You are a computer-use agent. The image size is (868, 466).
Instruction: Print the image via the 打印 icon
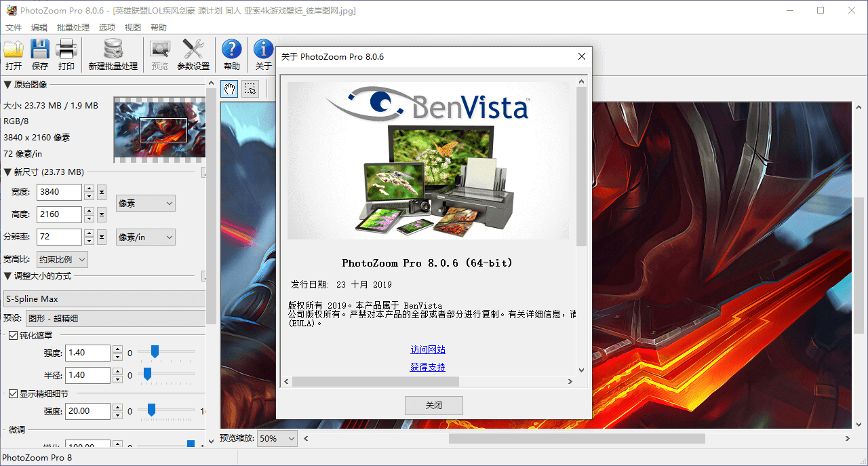tap(66, 54)
